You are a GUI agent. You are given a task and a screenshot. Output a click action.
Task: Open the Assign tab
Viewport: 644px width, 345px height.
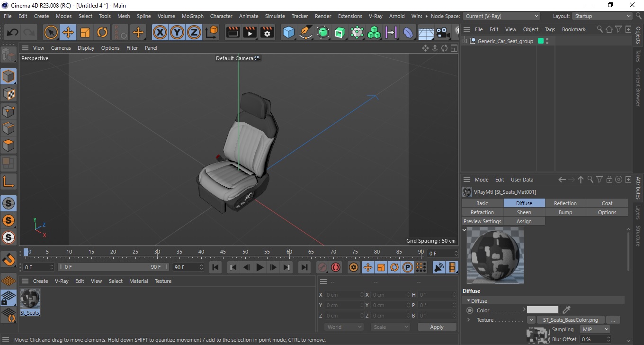(524, 221)
